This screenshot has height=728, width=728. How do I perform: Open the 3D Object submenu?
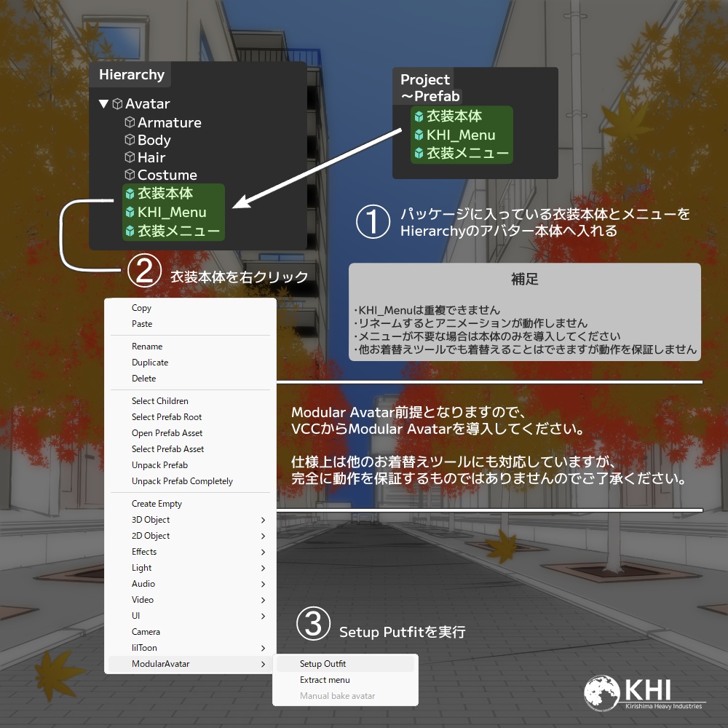[190, 520]
